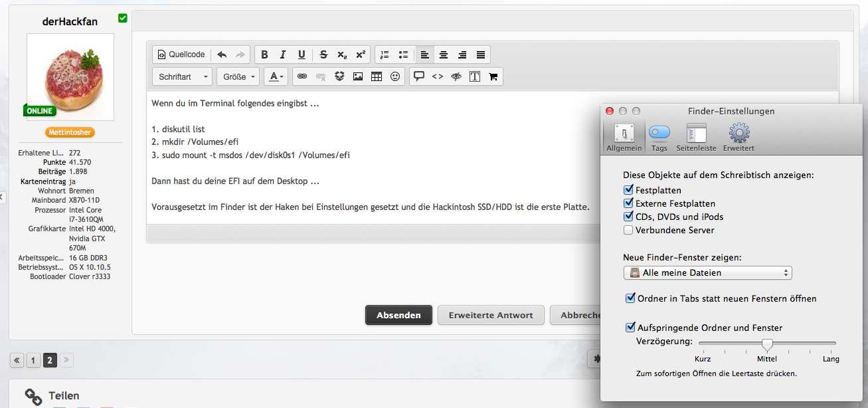Viewport: 868px width, 408px height.
Task: Switch to Allgemein tab in Finder-Einstellungen
Action: 624,138
